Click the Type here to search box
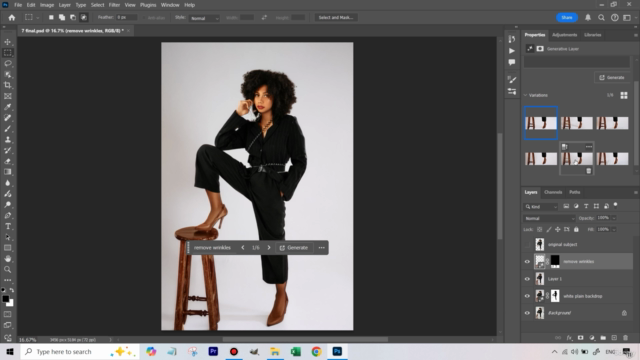 coord(80,351)
